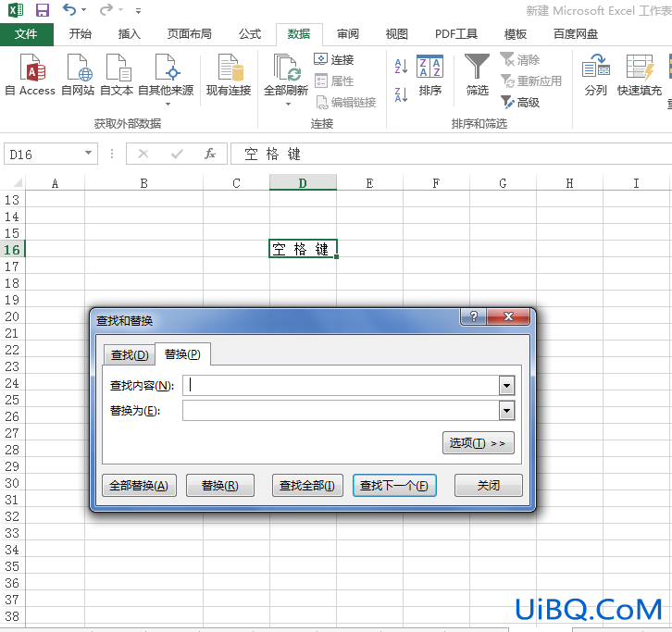Click the Insert Function fx icon
Image resolution: width=672 pixels, height=632 pixels.
point(209,154)
